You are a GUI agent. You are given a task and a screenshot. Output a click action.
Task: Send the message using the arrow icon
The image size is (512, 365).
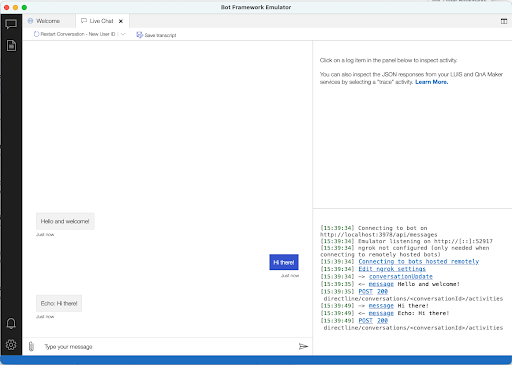pos(303,347)
